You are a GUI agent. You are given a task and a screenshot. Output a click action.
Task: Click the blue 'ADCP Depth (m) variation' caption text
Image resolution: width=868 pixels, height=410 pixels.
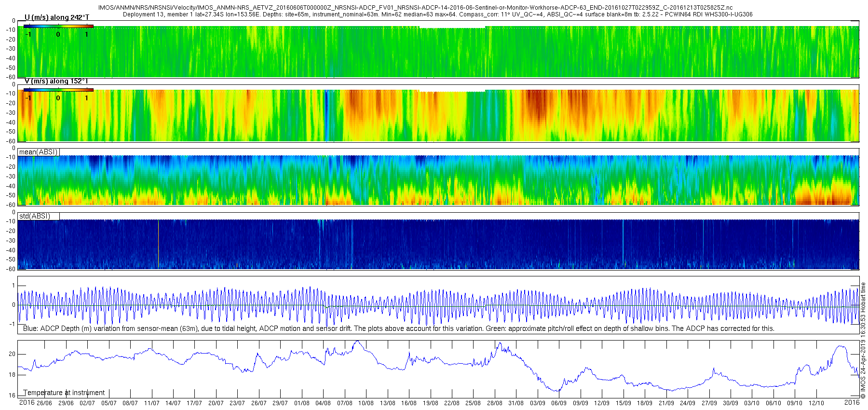tap(399, 328)
